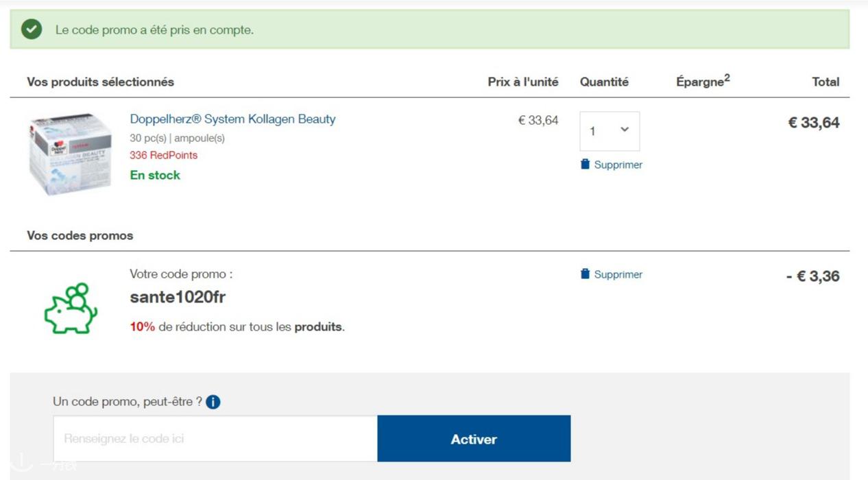Open the quantity dropdown showing 1
The width and height of the screenshot is (868, 480).
tap(610, 131)
